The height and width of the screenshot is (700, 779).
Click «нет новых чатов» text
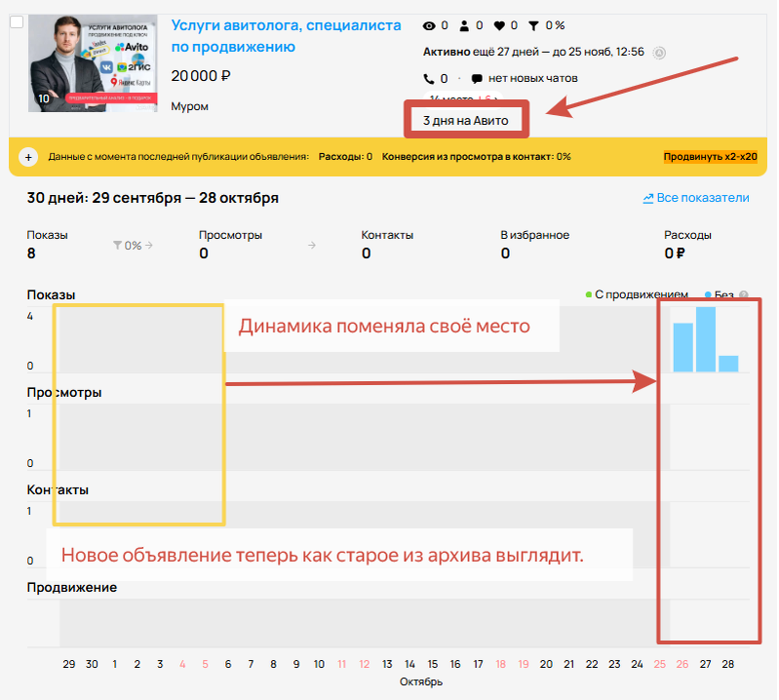532,79
